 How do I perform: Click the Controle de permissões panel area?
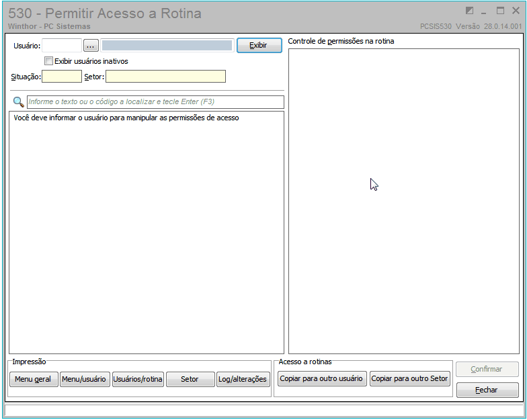[404, 202]
